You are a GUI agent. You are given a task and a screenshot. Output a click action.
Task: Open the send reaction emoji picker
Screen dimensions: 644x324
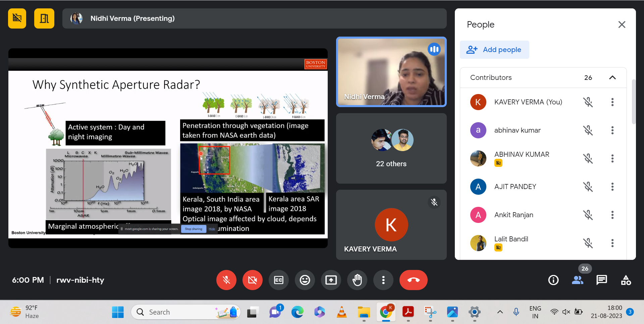pyautogui.click(x=305, y=280)
